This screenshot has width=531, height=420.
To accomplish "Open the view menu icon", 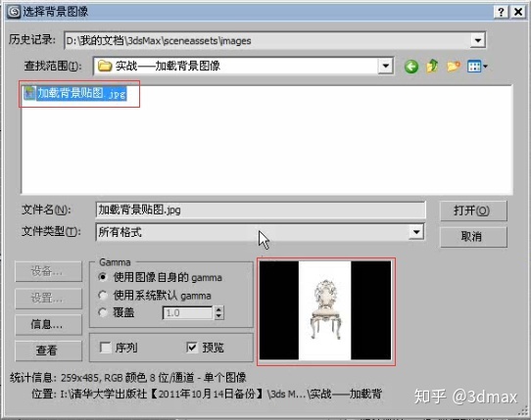I will pyautogui.click(x=477, y=67).
